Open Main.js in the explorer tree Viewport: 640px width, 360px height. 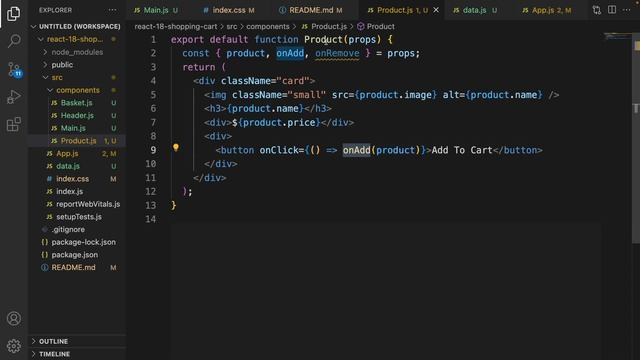pos(77,128)
